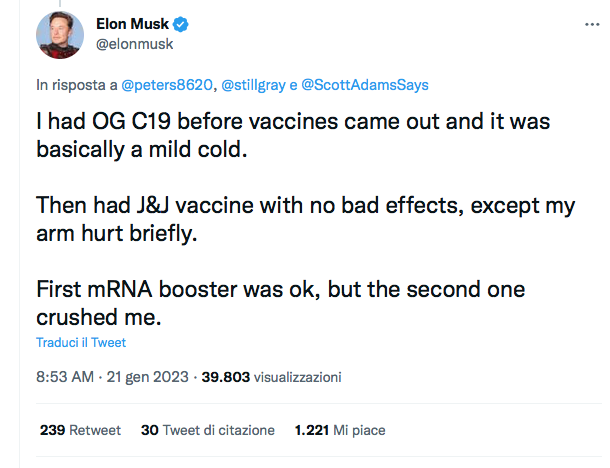Click the blue verified badge icon
610x468 pixels.
click(183, 24)
